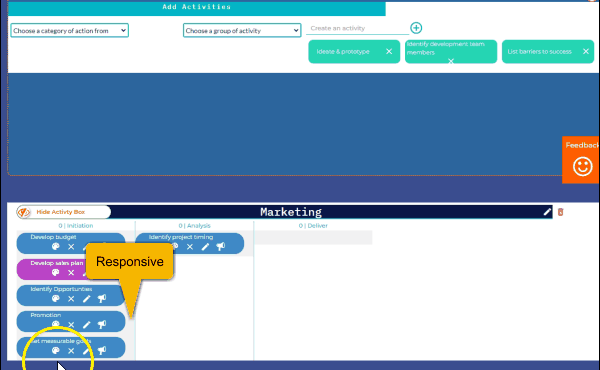Image resolution: width=600 pixels, height=370 pixels.
Task: Delete the Identify project timing activity
Action: point(190,247)
